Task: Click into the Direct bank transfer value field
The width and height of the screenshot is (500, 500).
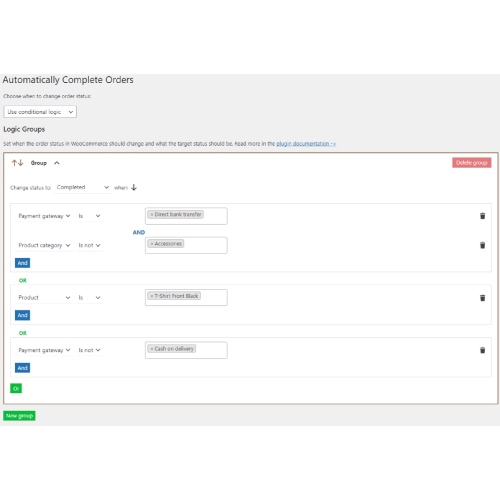Action: (x=186, y=216)
